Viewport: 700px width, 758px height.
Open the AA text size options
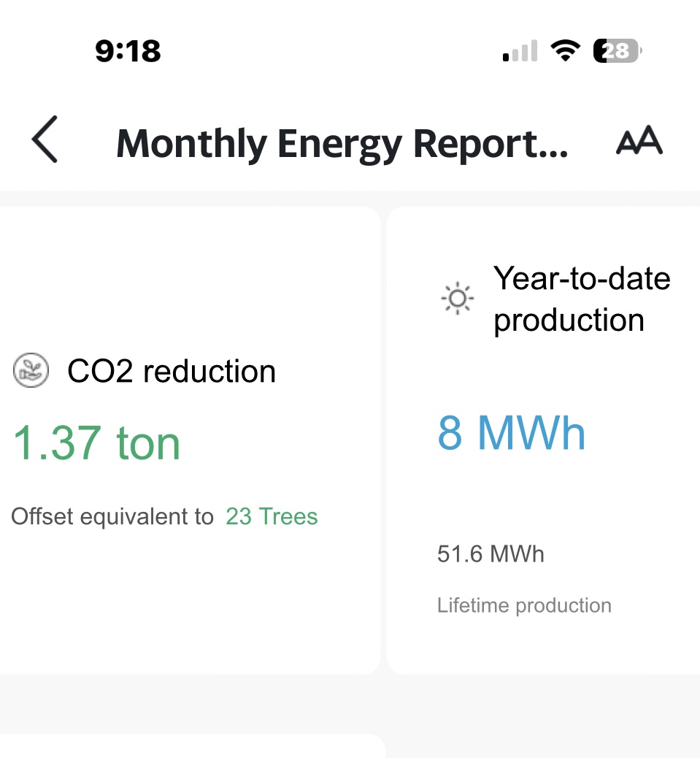(x=639, y=140)
